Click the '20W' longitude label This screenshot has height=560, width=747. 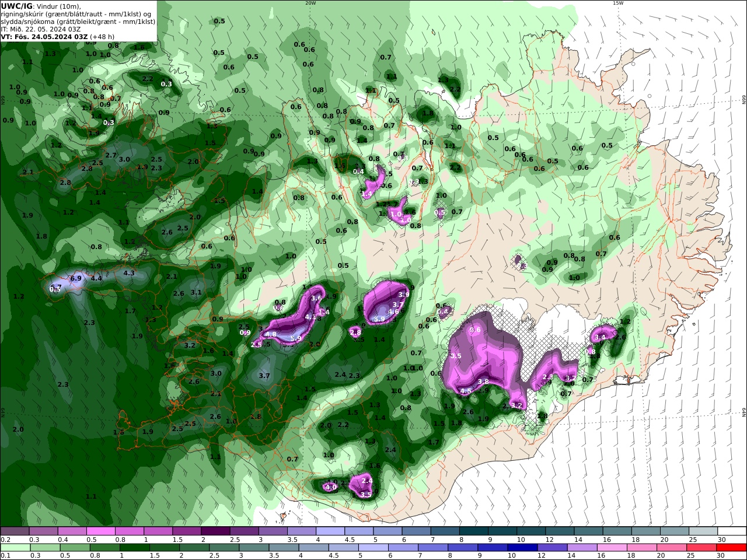[310, 3]
